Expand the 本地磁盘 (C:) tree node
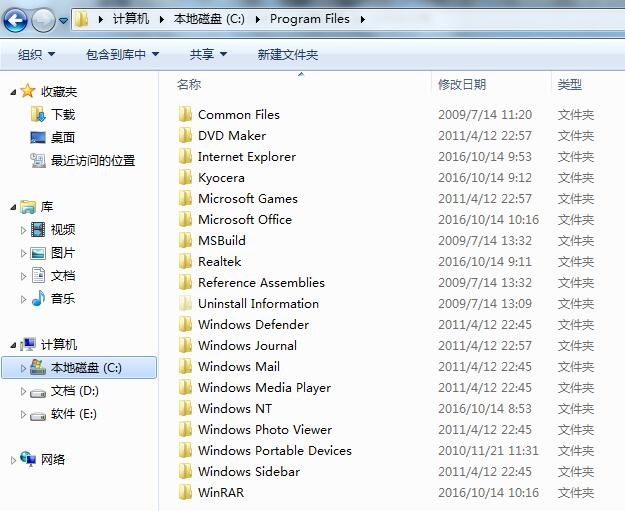The image size is (625, 511). [23, 368]
